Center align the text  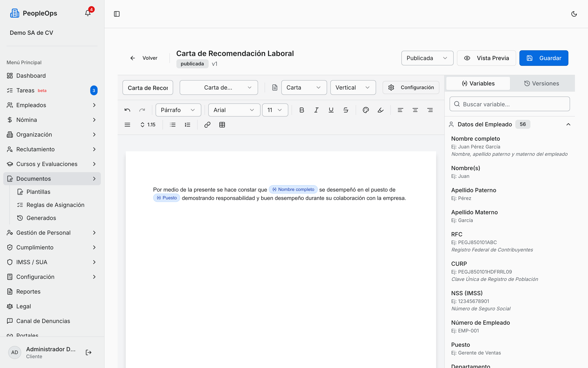415,110
